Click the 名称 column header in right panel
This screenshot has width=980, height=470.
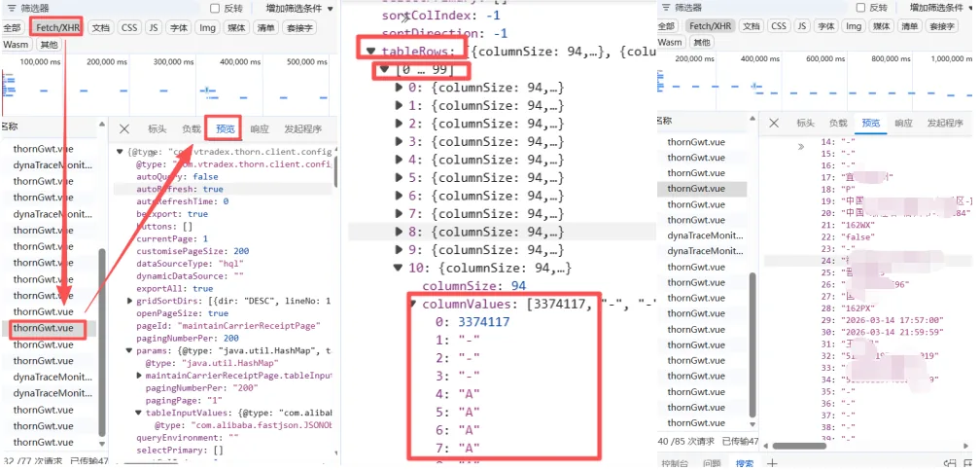click(x=662, y=120)
